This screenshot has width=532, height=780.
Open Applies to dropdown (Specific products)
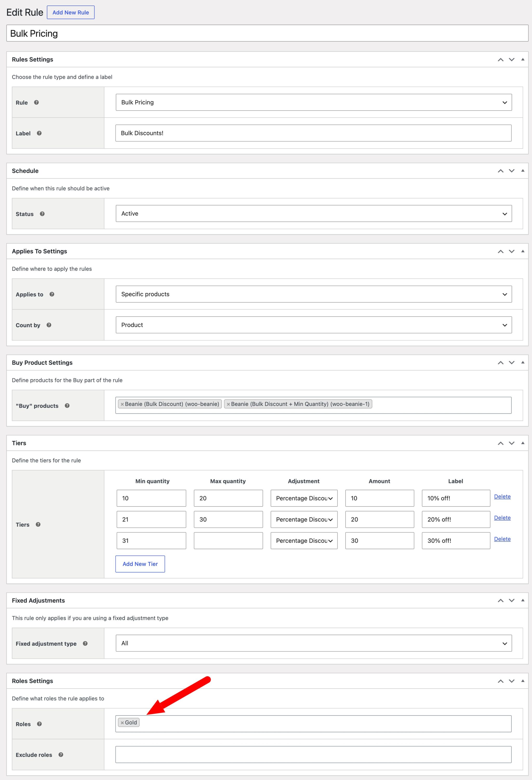(x=314, y=294)
